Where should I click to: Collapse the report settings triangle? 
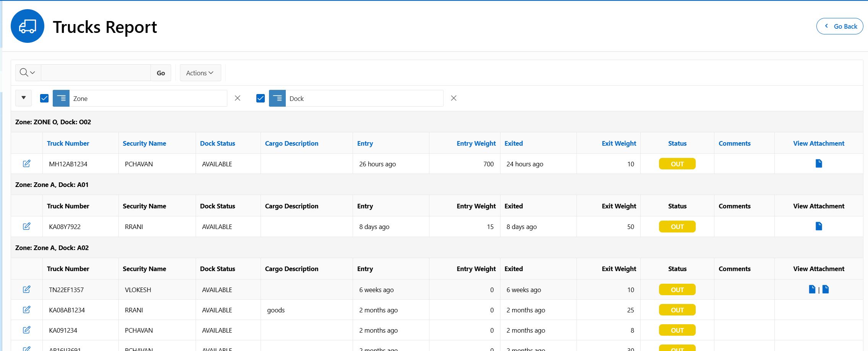pyautogui.click(x=24, y=98)
